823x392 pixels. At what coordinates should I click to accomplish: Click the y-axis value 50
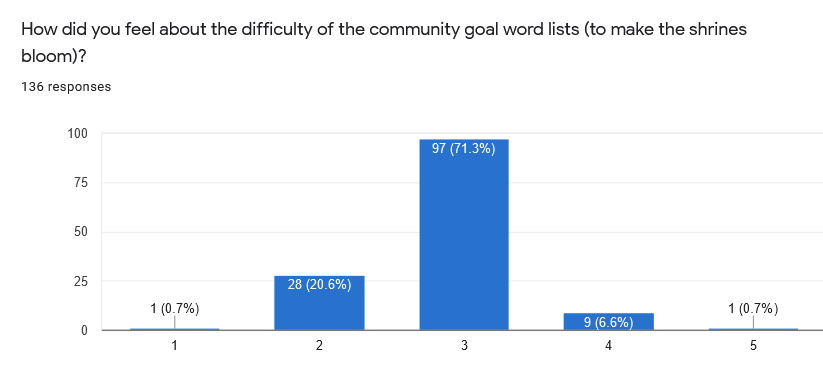[x=80, y=232]
